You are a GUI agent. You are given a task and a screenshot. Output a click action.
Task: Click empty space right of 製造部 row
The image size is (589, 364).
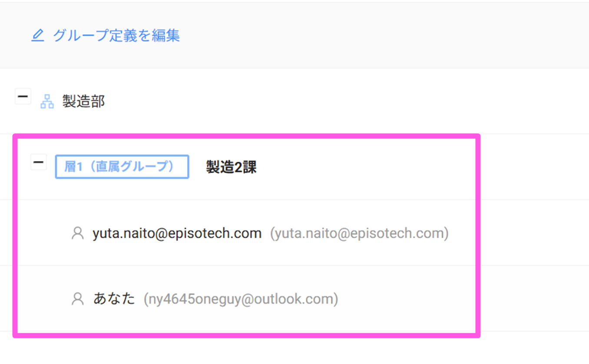click(x=347, y=102)
